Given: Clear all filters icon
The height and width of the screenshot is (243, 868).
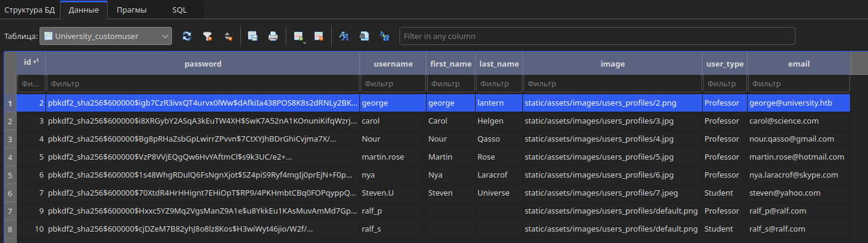Looking at the screenshot, I should pyautogui.click(x=207, y=36).
